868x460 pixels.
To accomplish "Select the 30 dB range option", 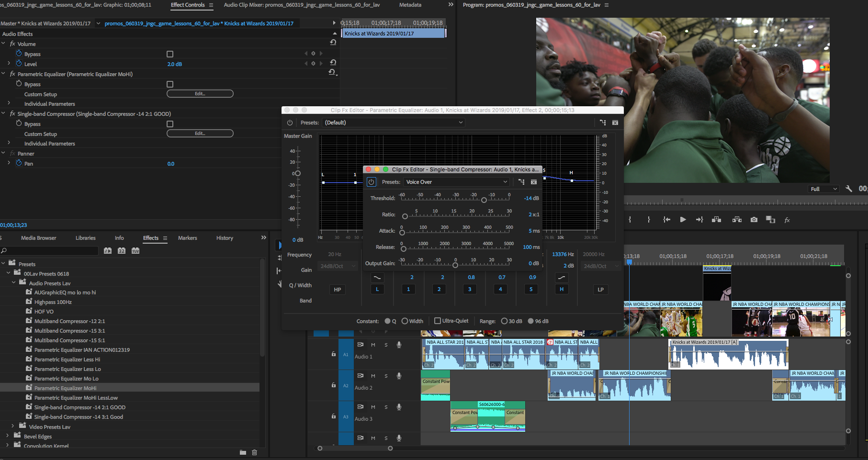I will pyautogui.click(x=504, y=321).
